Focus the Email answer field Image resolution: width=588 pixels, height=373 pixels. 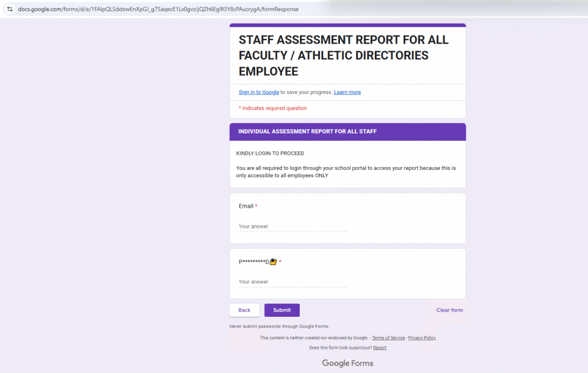tap(293, 227)
